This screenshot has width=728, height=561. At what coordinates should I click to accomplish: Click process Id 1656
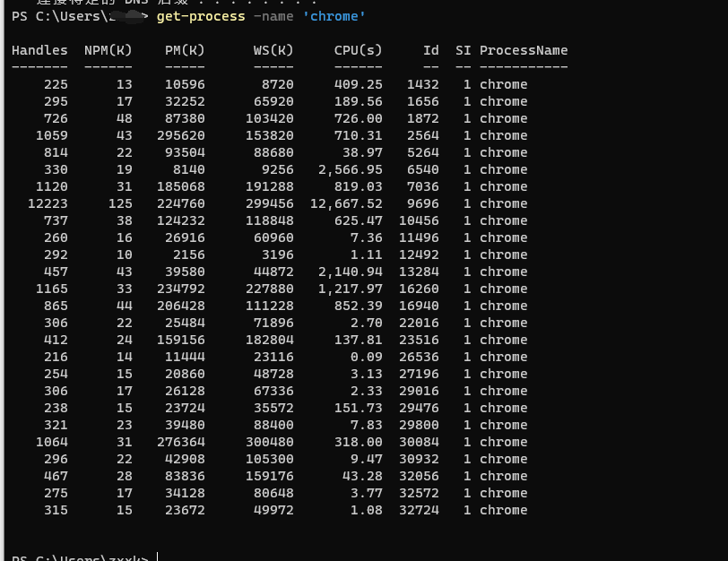pos(422,101)
